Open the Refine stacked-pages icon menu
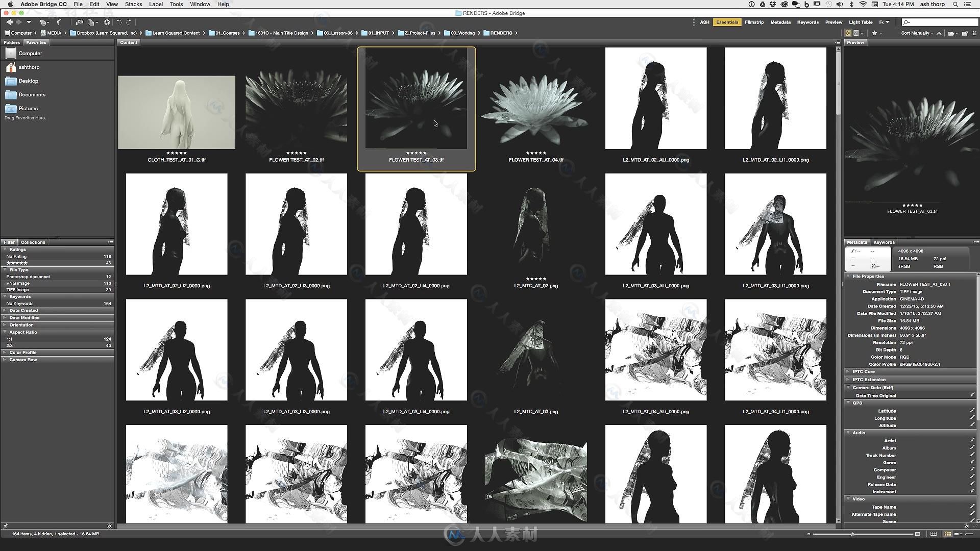 click(x=93, y=22)
